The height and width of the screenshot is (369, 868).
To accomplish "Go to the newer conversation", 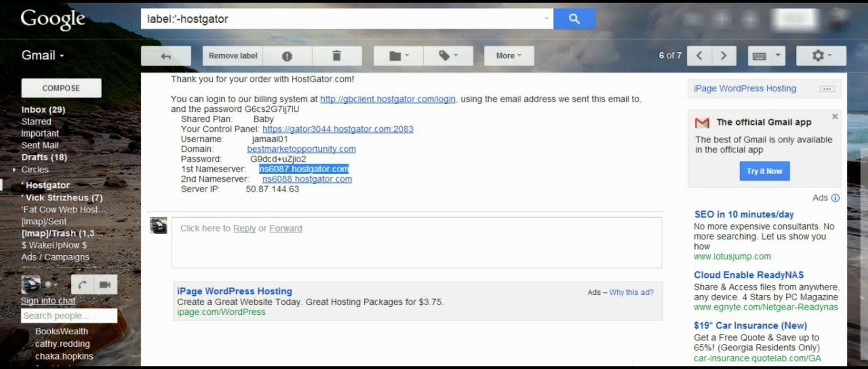I will coord(699,56).
